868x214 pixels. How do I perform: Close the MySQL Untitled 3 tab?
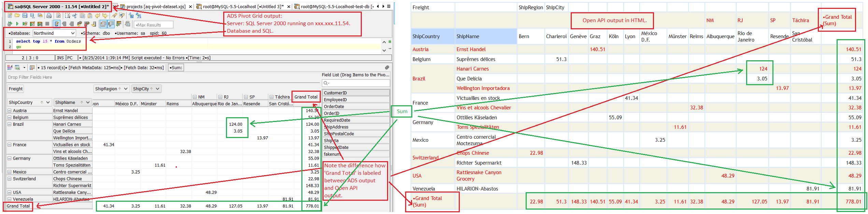289,6
